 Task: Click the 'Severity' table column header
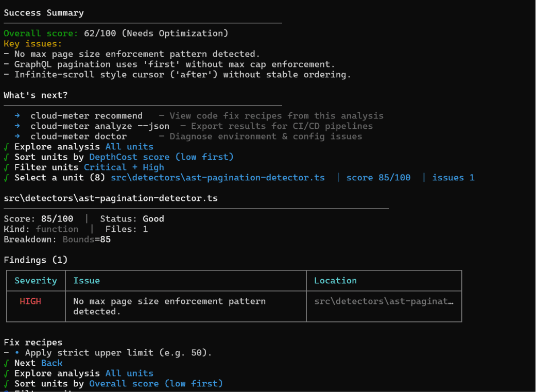(36, 281)
